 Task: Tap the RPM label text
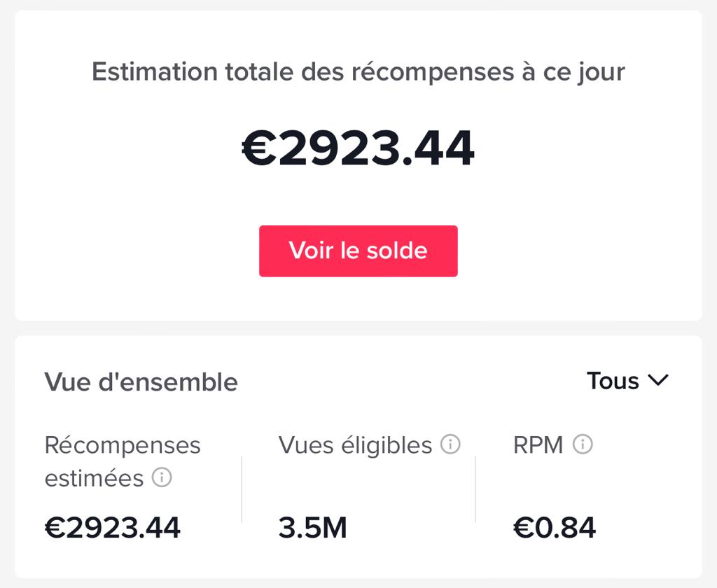[538, 444]
